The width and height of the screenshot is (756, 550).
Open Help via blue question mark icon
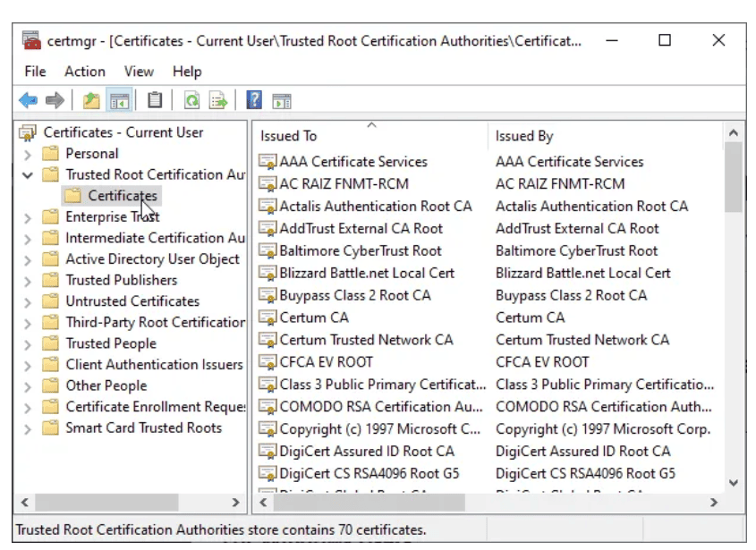click(254, 100)
